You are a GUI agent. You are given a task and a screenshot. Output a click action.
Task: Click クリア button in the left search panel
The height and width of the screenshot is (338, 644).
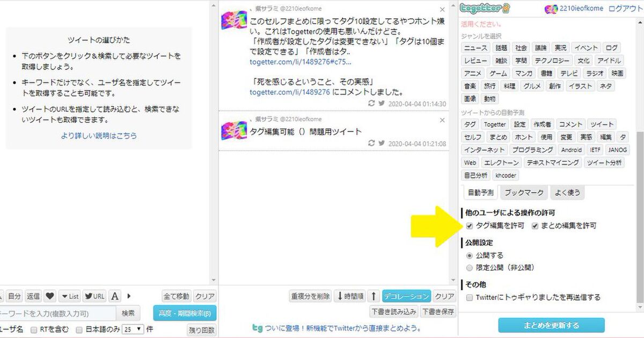coord(204,296)
